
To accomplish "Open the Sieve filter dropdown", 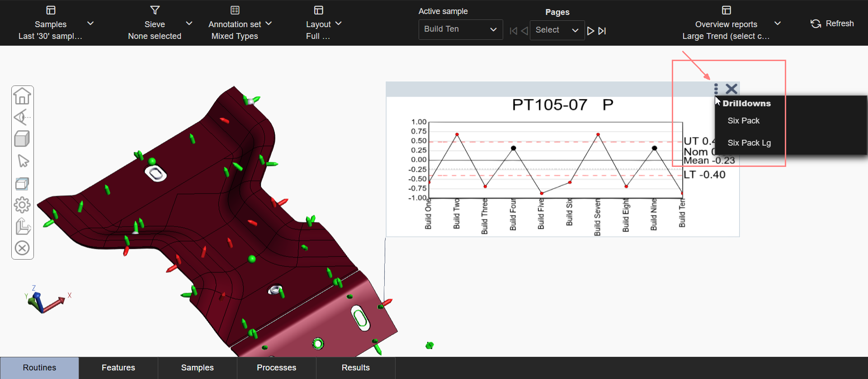I will (x=189, y=24).
